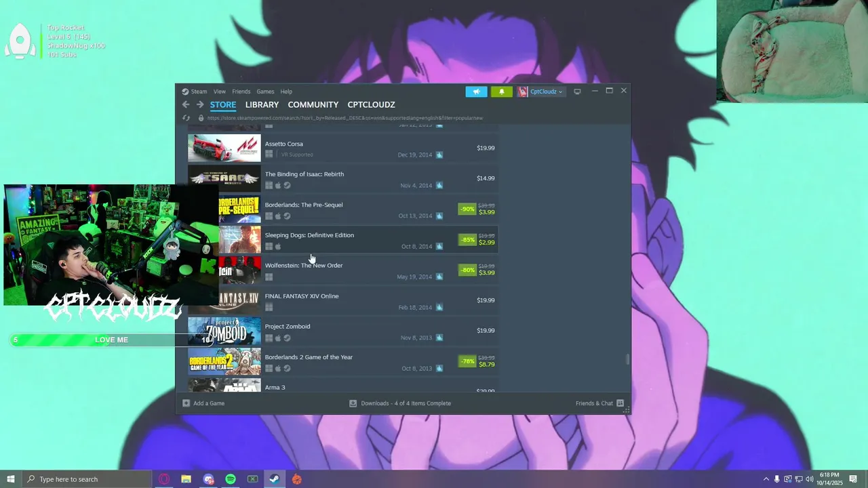Click the taskbar clock showing 6:18 PM
The width and height of the screenshot is (868, 488).
(829, 479)
